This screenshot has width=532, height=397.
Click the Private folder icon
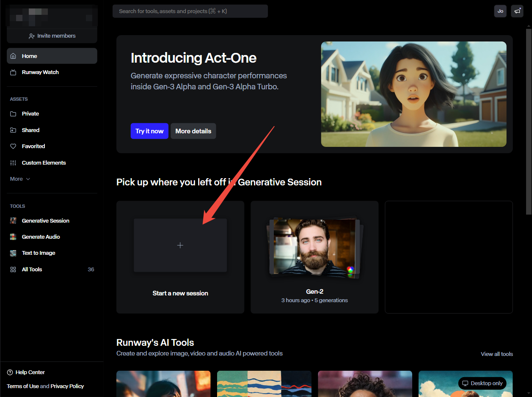[13, 114]
